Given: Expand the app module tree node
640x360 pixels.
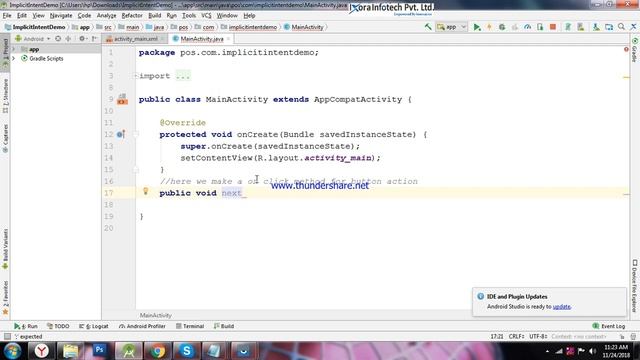Looking at the screenshot, I should [13, 49].
